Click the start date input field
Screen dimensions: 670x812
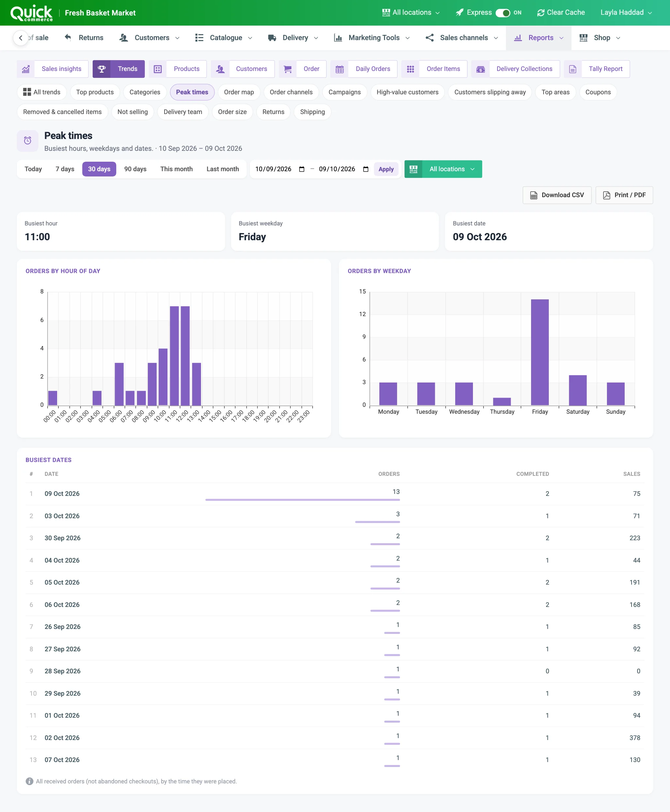pyautogui.click(x=280, y=169)
